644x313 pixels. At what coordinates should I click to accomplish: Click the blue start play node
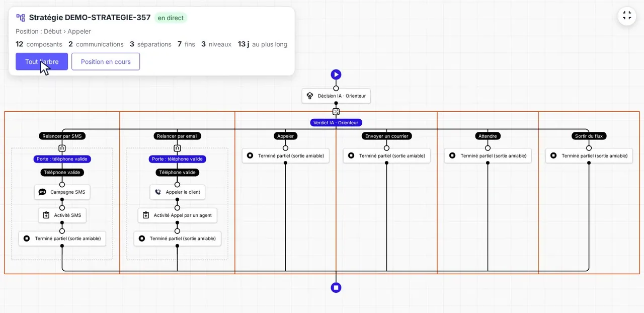click(x=336, y=74)
